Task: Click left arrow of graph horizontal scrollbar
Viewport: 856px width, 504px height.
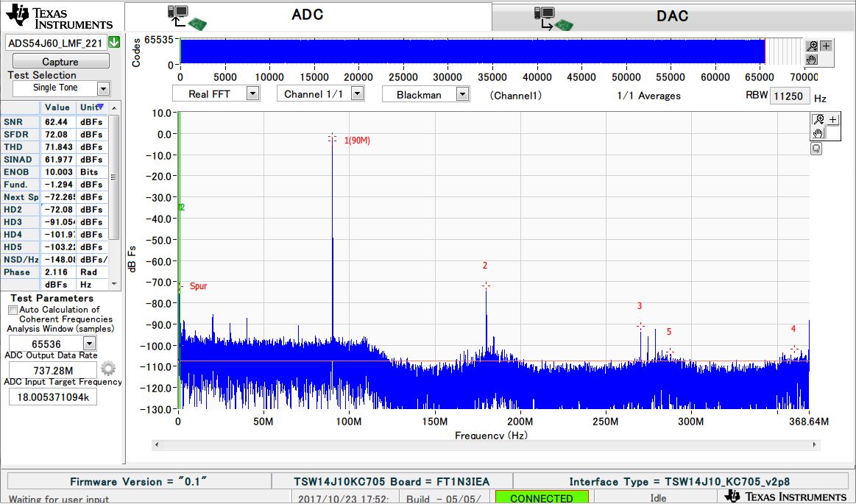Action: pos(157,444)
